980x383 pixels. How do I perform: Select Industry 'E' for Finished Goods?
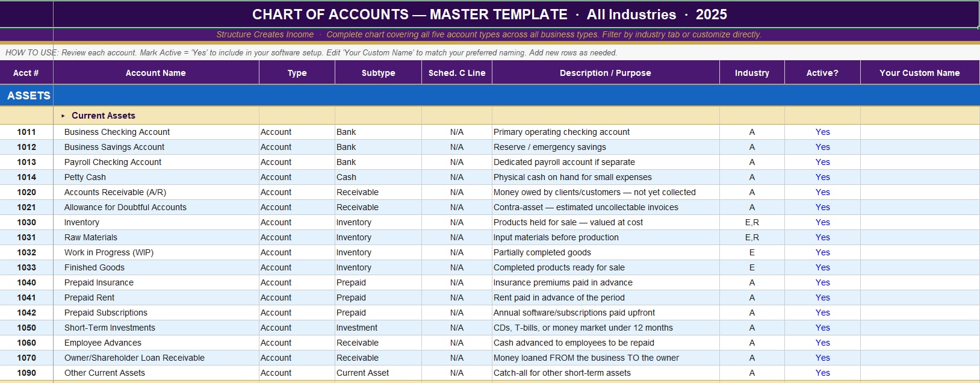[x=752, y=267]
